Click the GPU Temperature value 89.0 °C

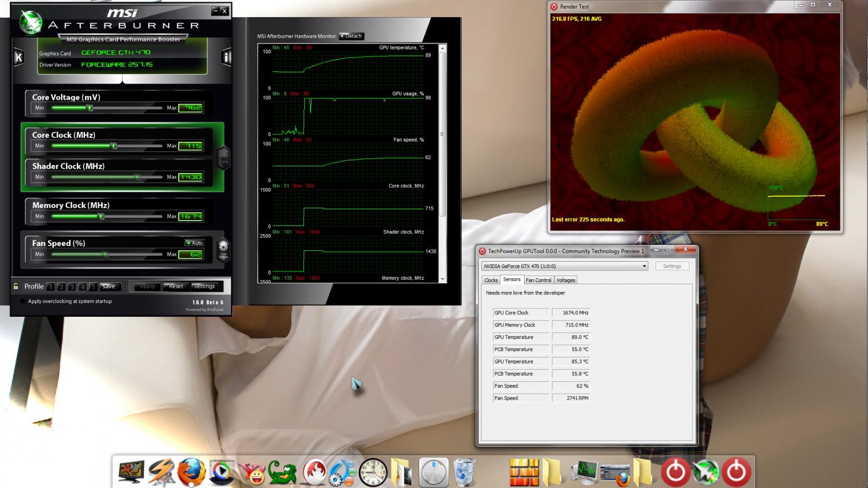point(571,337)
